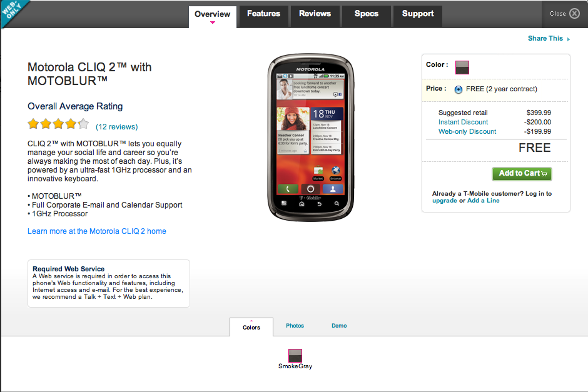Image resolution: width=588 pixels, height=392 pixels.
Task: Select the color swatch beside Color label
Action: (462, 68)
